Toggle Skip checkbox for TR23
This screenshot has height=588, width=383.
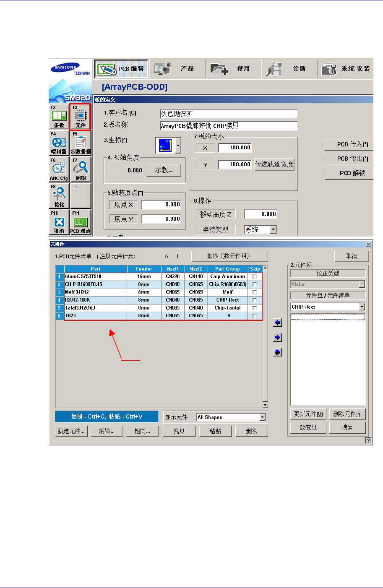255,316
